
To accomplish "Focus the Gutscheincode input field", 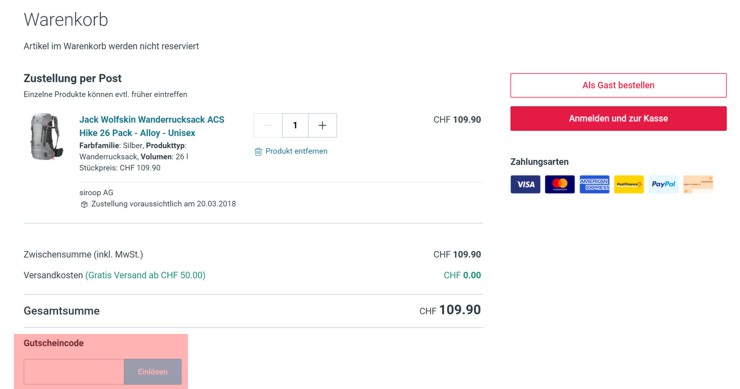I will pos(74,372).
